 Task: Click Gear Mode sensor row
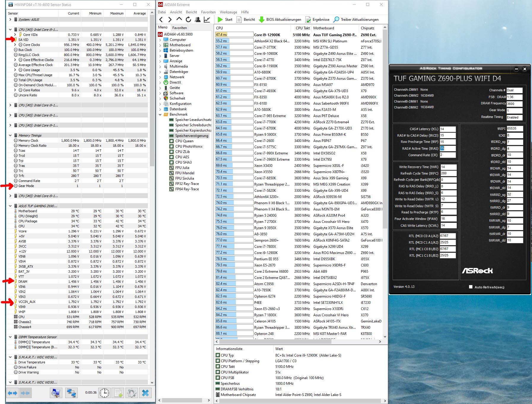pyautogui.click(x=77, y=186)
